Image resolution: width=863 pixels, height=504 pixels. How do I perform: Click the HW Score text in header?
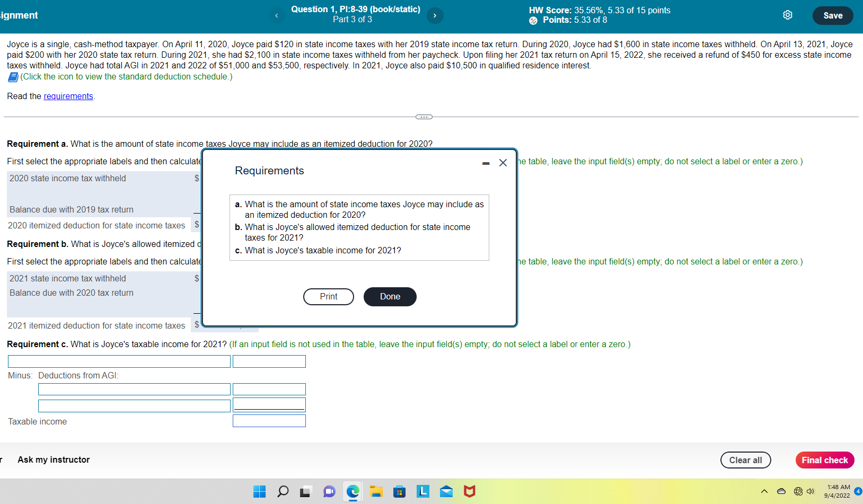coord(600,10)
